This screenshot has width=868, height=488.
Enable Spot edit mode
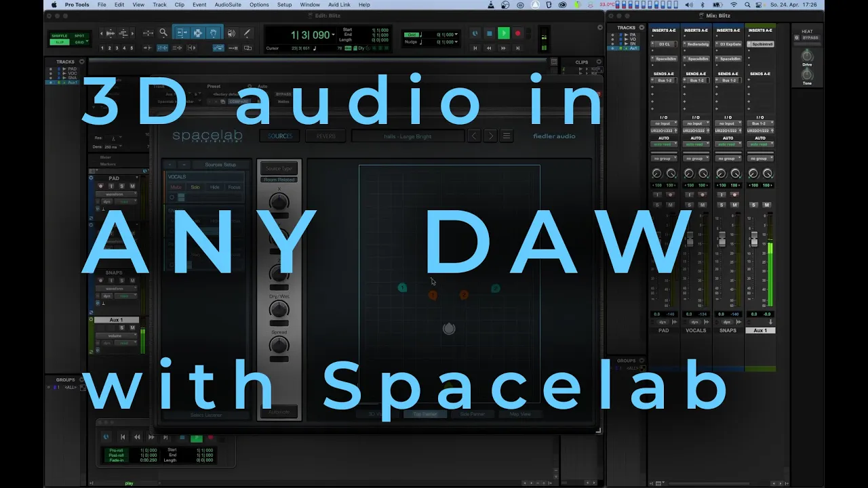pos(79,36)
